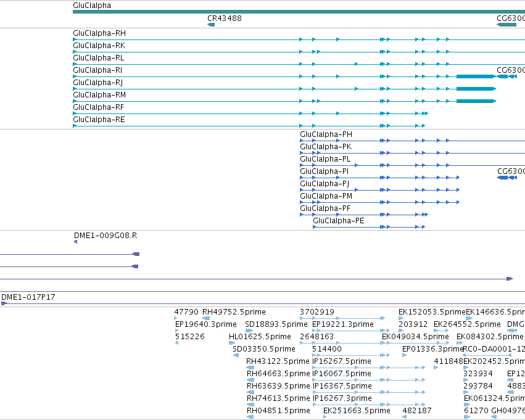Click the RH63639.5prime EST label
The height and width of the screenshot is (420, 525).
click(279, 387)
